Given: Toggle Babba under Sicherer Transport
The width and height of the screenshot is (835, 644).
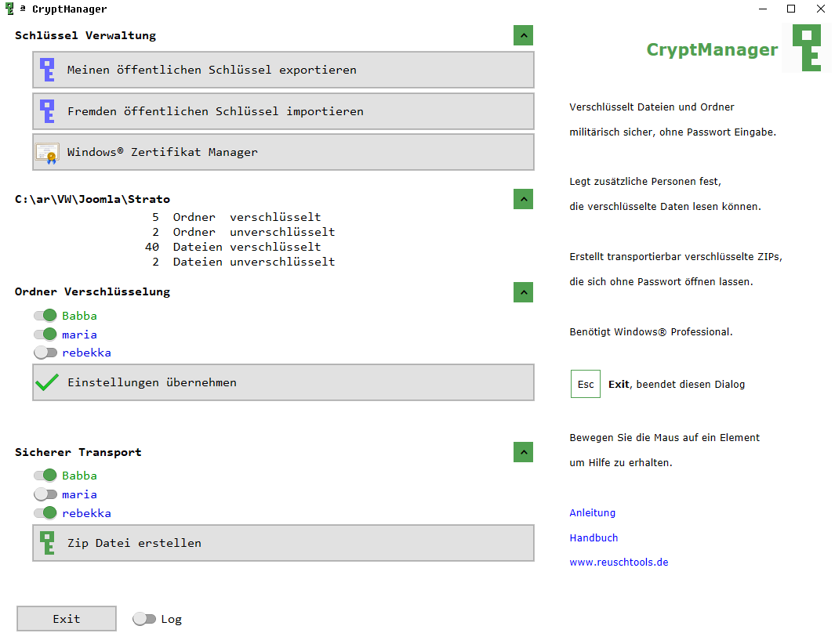Looking at the screenshot, I should pyautogui.click(x=45, y=476).
